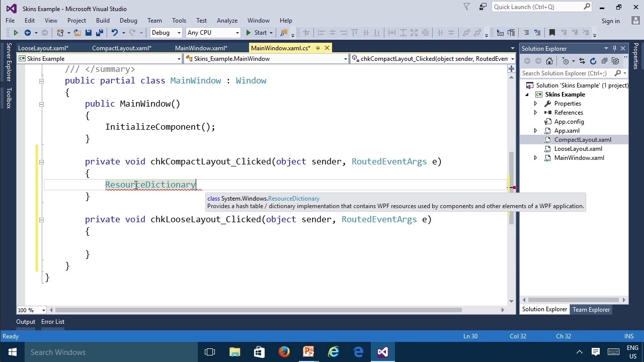The height and width of the screenshot is (362, 644).
Task: Open the Error List panel tab
Action: point(53,322)
